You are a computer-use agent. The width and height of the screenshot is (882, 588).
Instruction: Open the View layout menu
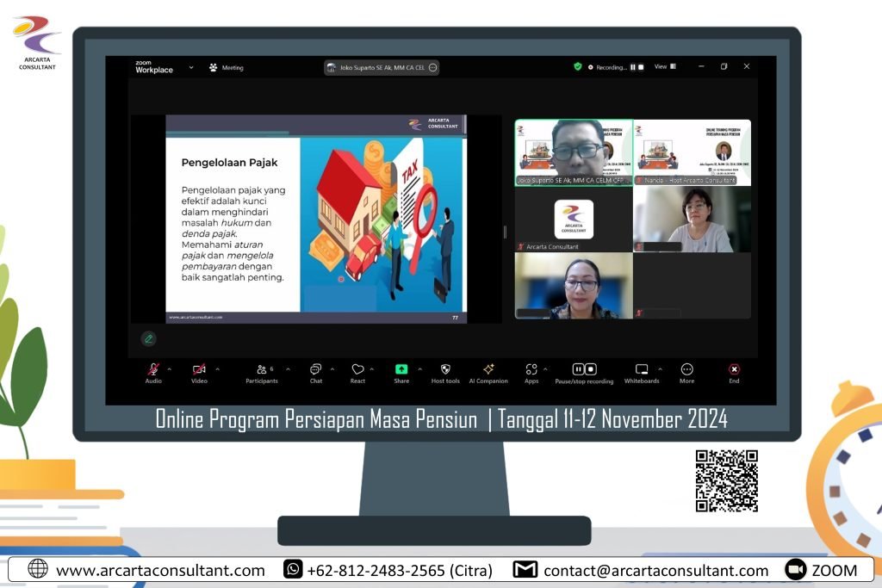pyautogui.click(x=665, y=66)
